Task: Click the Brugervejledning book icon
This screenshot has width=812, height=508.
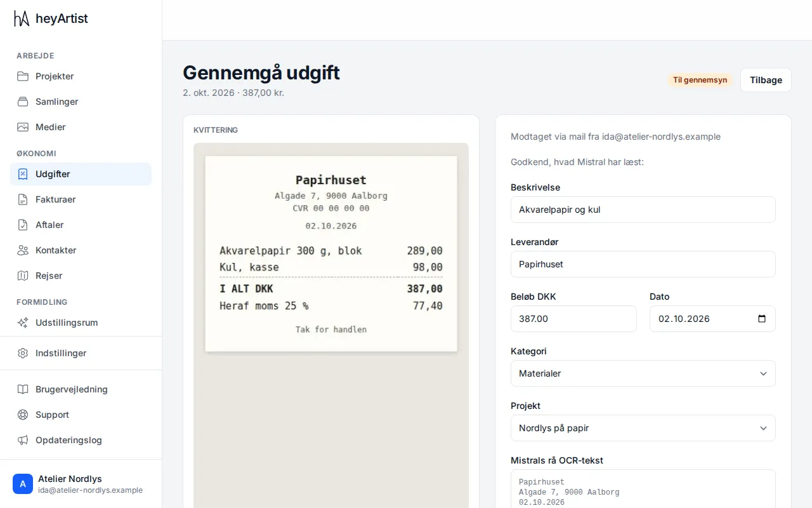Action: click(23, 389)
